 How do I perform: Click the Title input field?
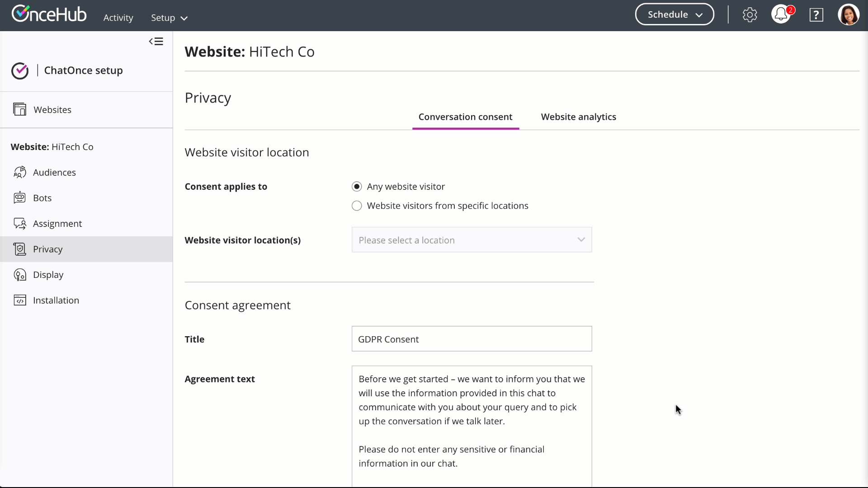472,339
